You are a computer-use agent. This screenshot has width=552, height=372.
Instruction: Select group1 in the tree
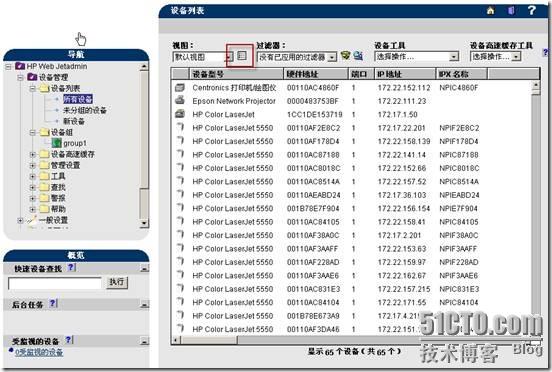[75, 143]
